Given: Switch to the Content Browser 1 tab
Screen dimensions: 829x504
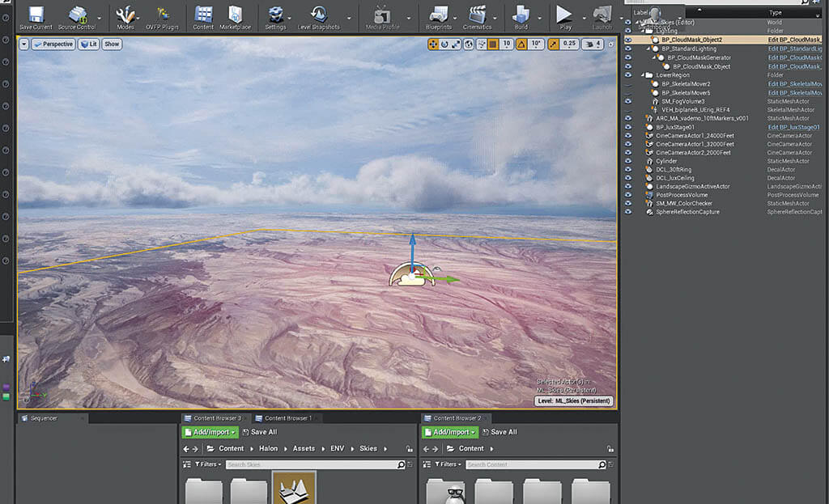Looking at the screenshot, I should (287, 418).
